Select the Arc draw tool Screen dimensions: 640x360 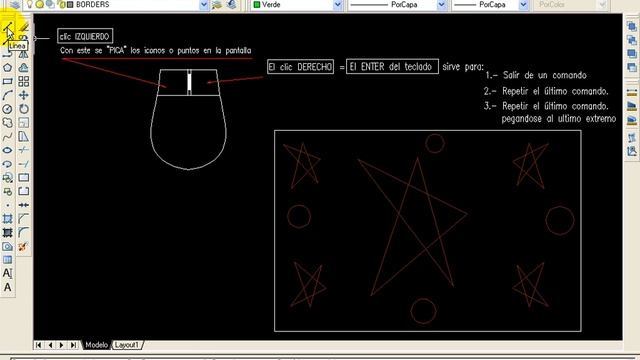pyautogui.click(x=8, y=96)
